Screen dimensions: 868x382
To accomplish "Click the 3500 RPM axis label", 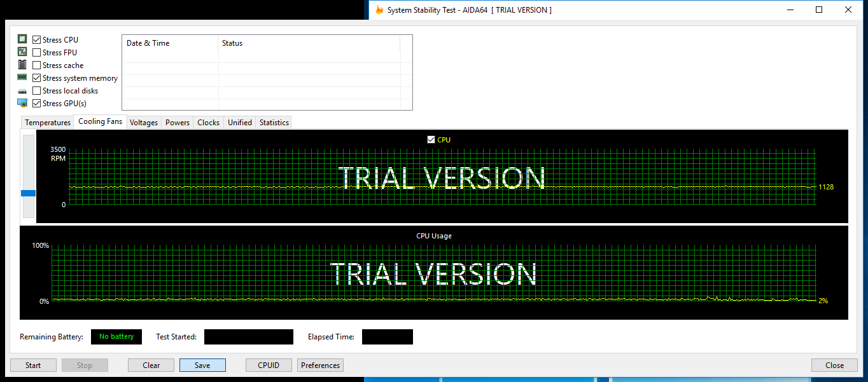I will click(58, 150).
